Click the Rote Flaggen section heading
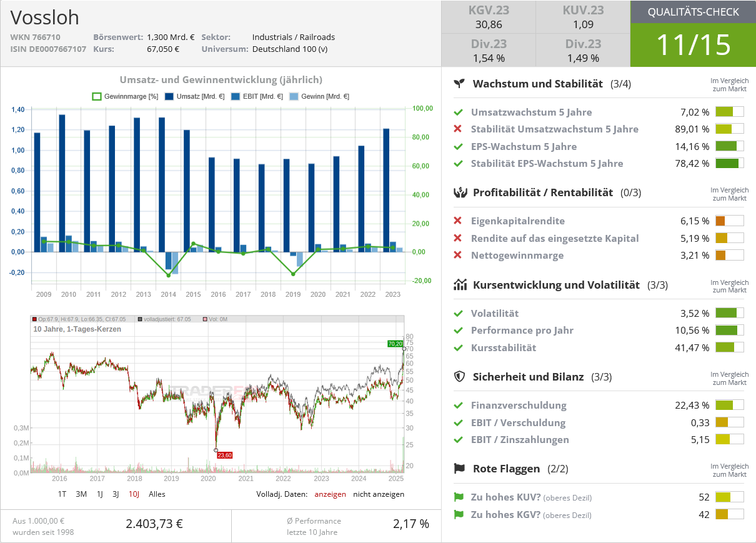 click(x=507, y=469)
